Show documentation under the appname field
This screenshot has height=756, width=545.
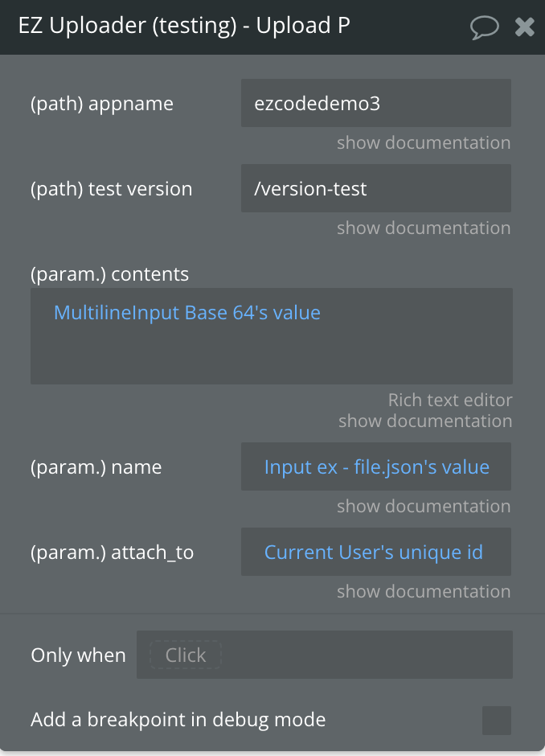click(x=424, y=142)
